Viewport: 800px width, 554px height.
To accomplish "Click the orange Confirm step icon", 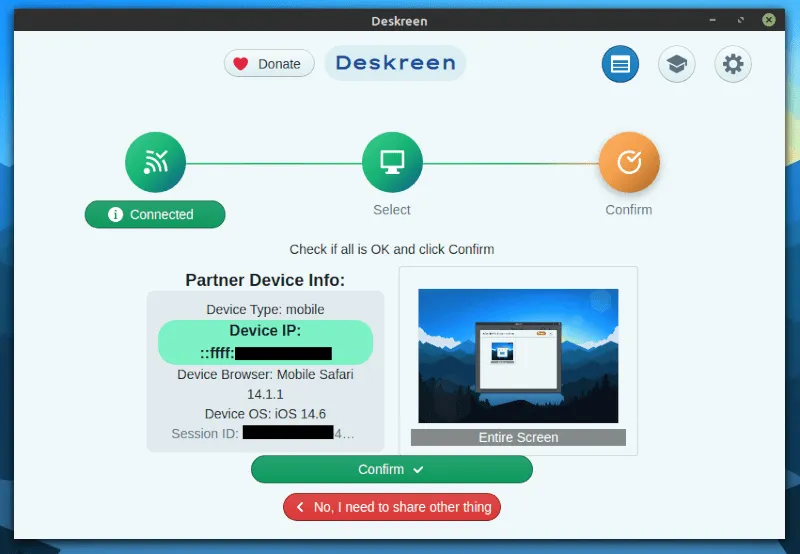I will pos(629,162).
